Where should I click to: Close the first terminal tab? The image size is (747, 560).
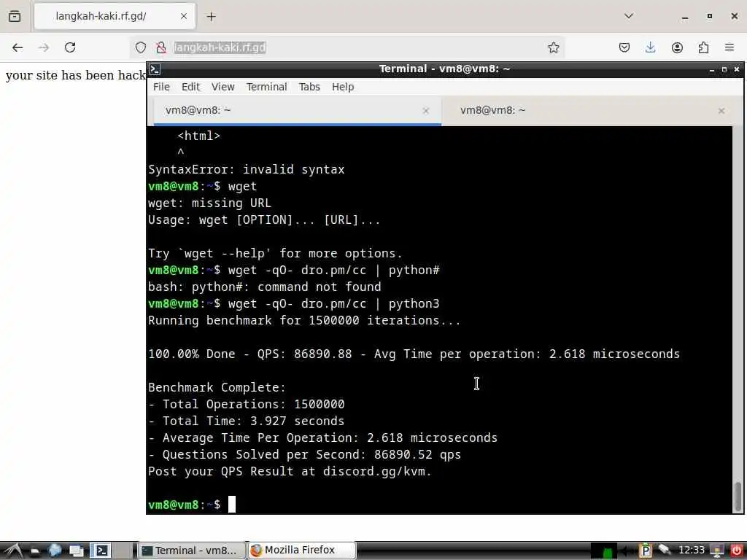point(426,111)
